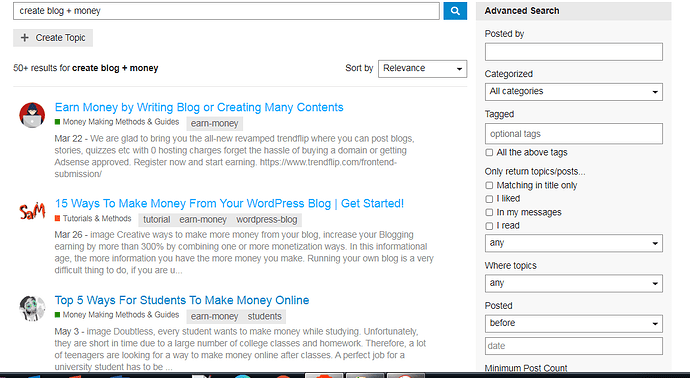The width and height of the screenshot is (690, 378).
Task: Click the 'Mar 22' excerpt of the first result
Action: [x=235, y=156]
